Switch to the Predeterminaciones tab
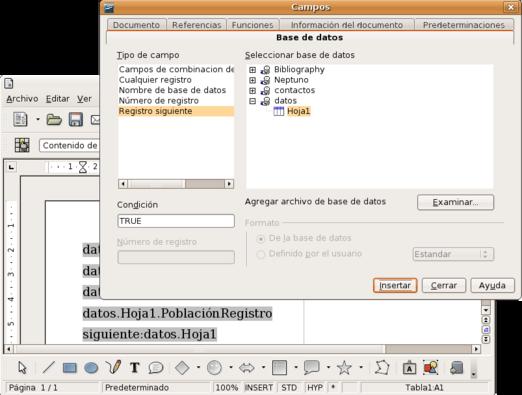The height and width of the screenshot is (395, 522). pyautogui.click(x=464, y=25)
